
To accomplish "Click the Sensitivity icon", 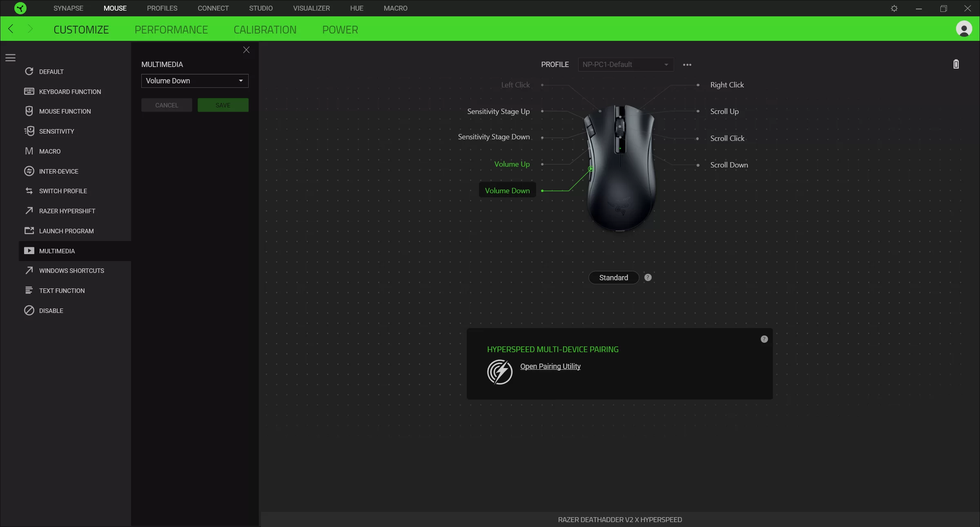I will pos(29,131).
